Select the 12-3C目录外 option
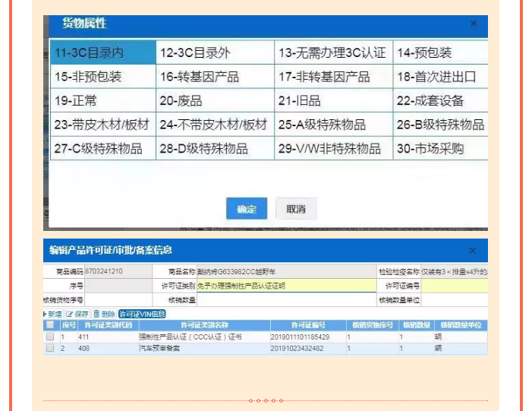 (215, 53)
